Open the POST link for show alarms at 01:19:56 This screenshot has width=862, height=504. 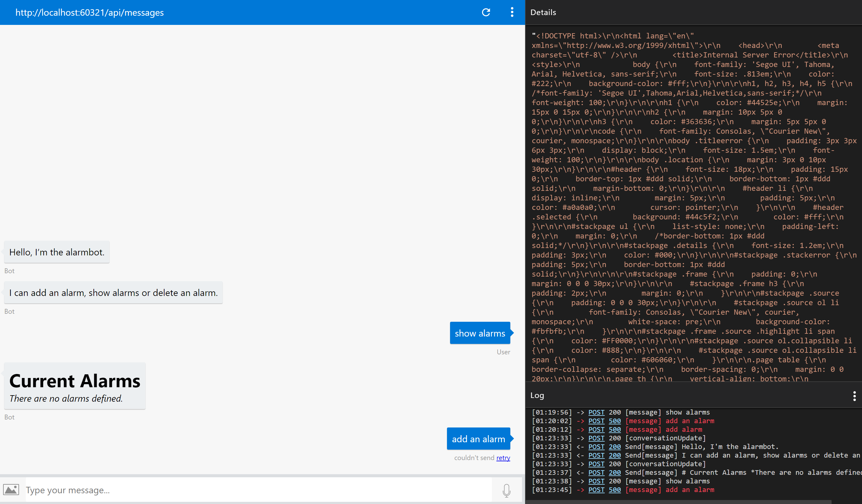click(x=596, y=412)
